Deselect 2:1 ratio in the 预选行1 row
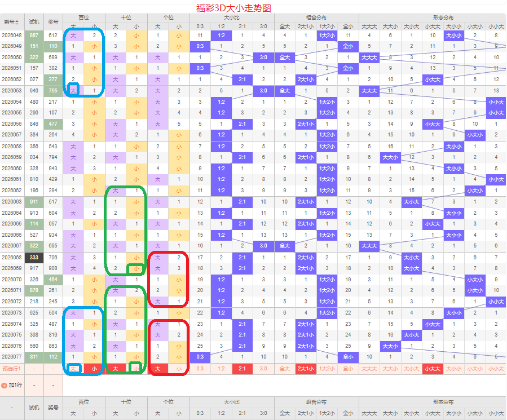507x420 pixels. pyautogui.click(x=242, y=369)
